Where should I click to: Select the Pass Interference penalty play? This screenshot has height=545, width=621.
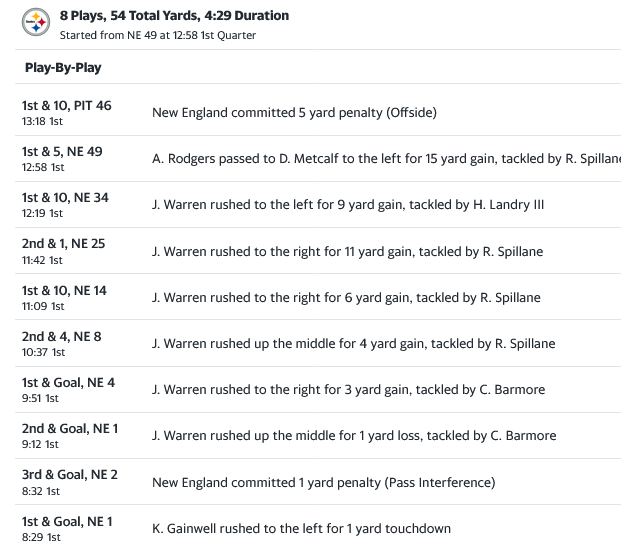tap(323, 482)
